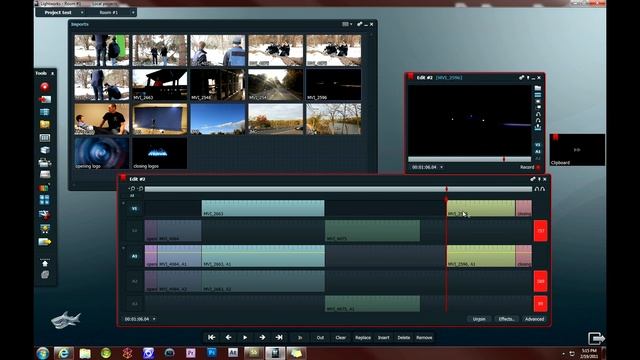The image size is (640, 360).
Task: Click the timeline overview scroll bar
Action: coord(338,189)
